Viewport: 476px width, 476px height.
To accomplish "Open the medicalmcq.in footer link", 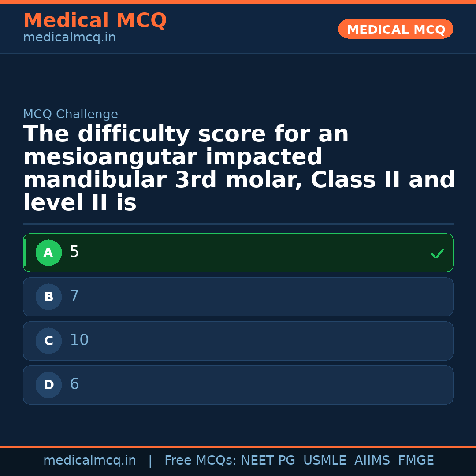I will pyautogui.click(x=89, y=460).
